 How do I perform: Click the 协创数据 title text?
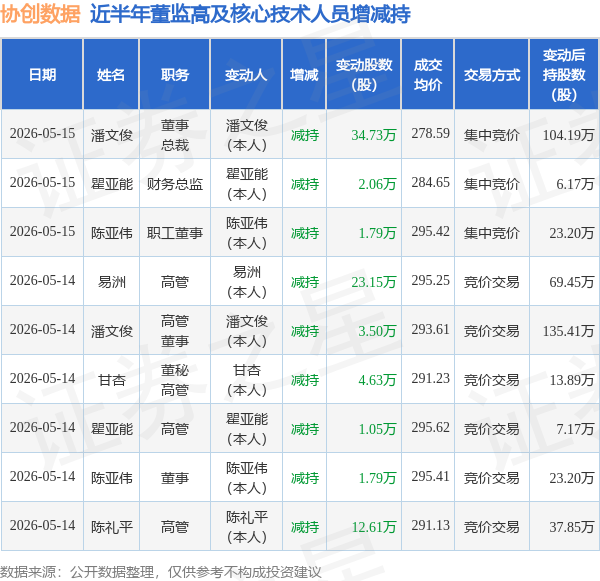(40, 14)
